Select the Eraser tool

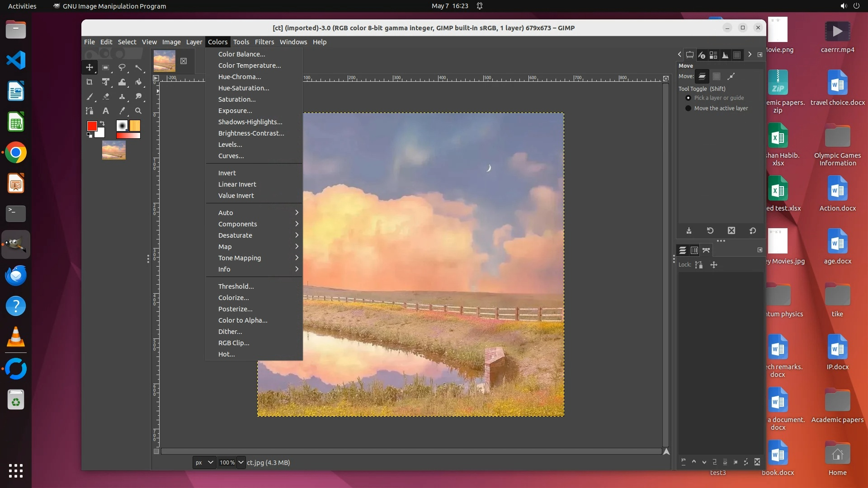click(106, 96)
